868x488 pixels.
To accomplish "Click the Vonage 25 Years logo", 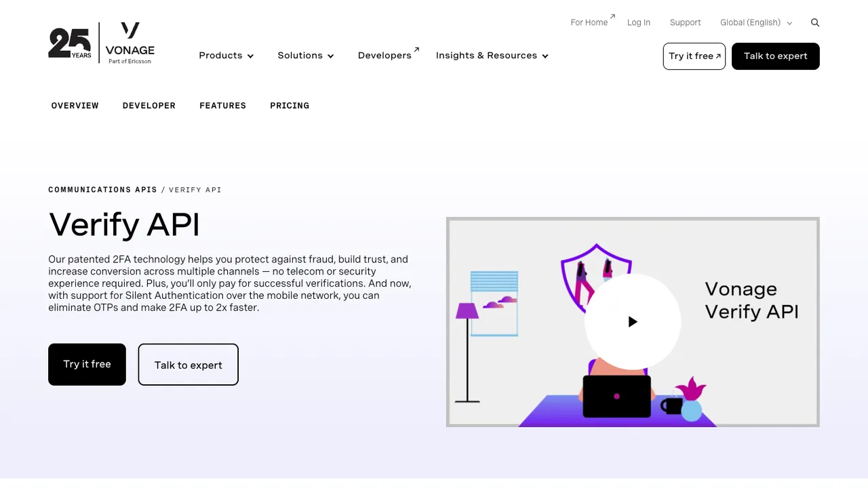I will (102, 43).
